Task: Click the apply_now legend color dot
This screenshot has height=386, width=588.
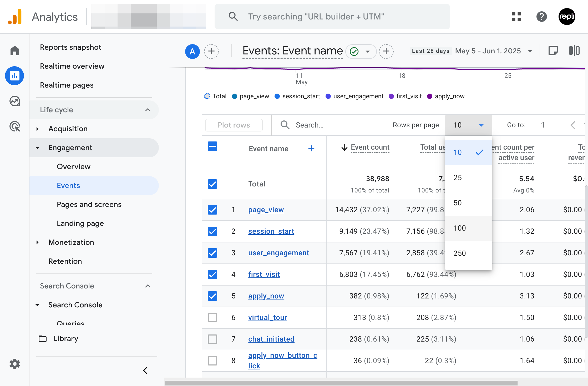Action: (x=430, y=96)
